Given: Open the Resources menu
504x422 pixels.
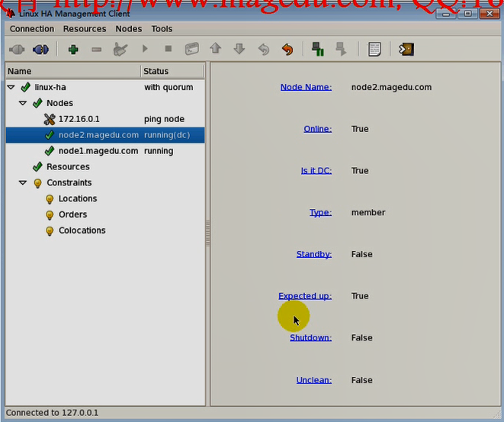Looking at the screenshot, I should [85, 29].
